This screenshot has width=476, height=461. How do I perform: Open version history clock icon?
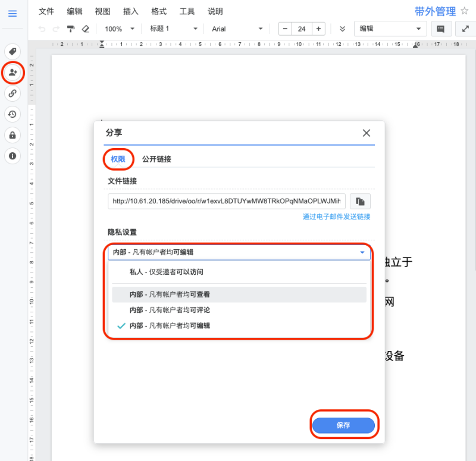12,114
